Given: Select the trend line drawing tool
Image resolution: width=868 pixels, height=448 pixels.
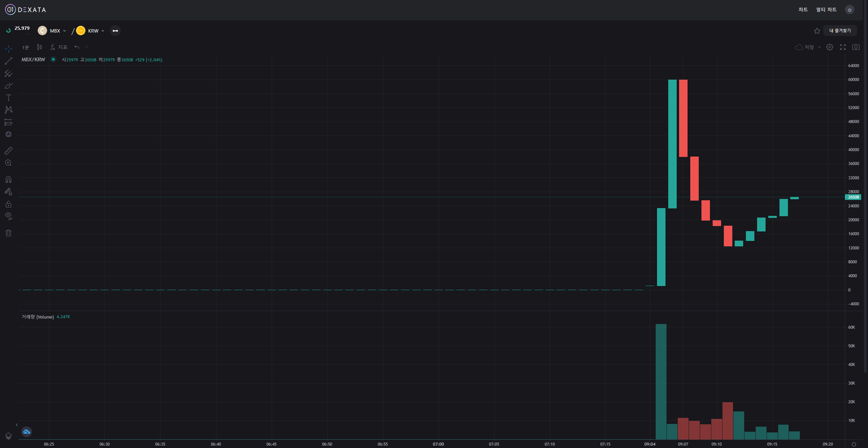Looking at the screenshot, I should [x=8, y=61].
